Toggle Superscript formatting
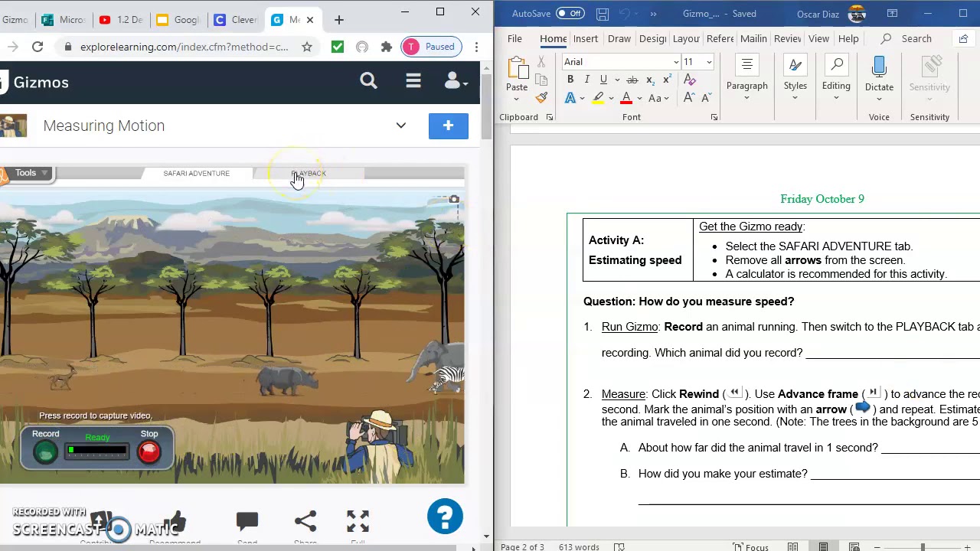Viewport: 980px width, 551px height. click(x=667, y=80)
